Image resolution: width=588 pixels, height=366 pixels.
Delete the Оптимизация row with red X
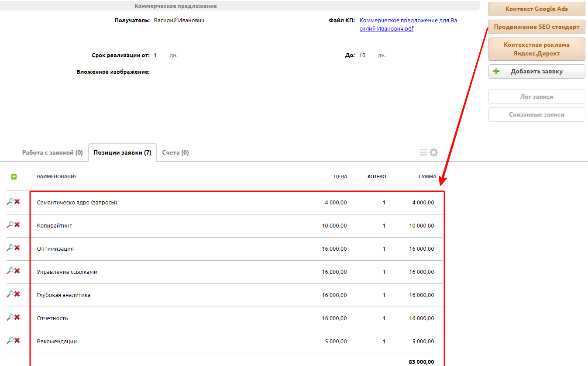pyautogui.click(x=17, y=248)
